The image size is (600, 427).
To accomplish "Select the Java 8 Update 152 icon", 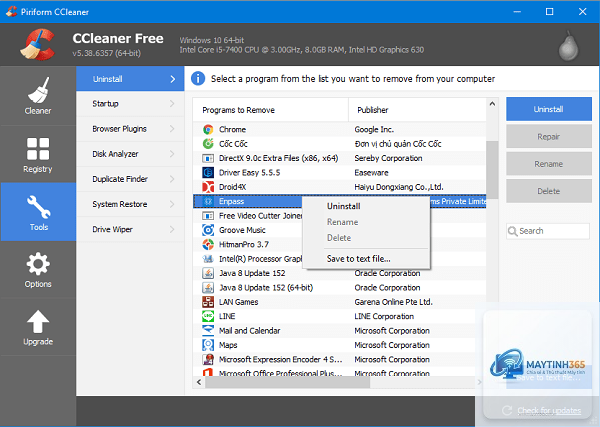I will pos(208,273).
